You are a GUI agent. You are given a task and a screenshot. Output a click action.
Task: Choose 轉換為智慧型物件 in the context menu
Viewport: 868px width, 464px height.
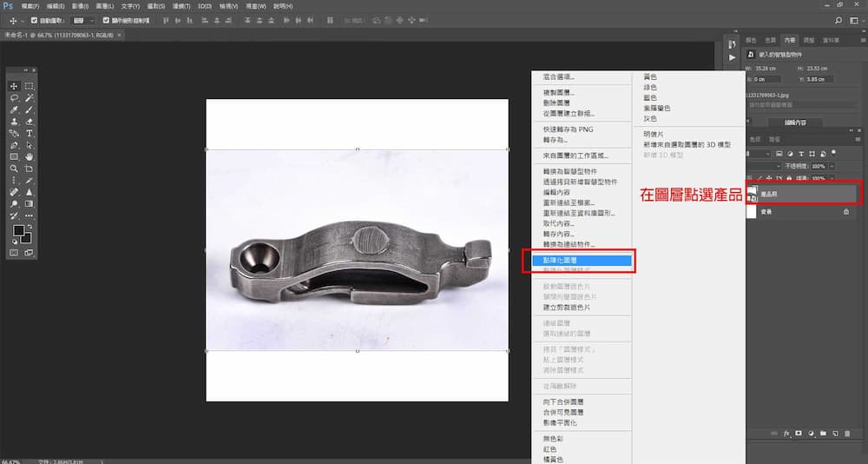point(569,171)
